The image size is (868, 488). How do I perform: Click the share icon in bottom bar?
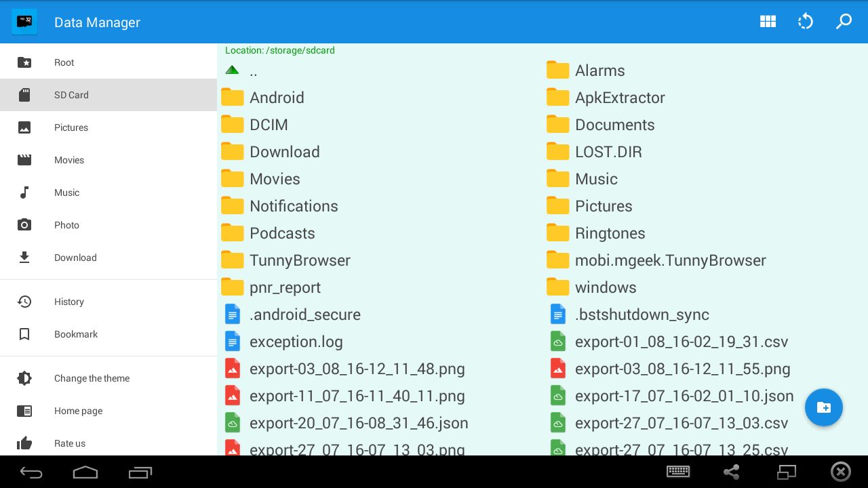click(x=731, y=472)
